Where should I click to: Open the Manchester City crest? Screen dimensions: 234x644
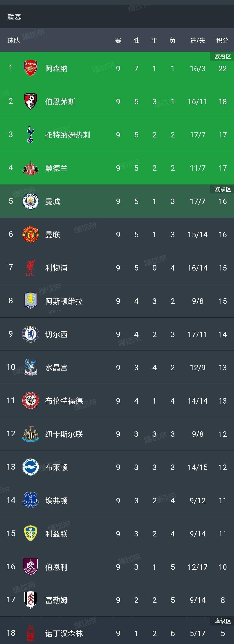[x=31, y=201]
